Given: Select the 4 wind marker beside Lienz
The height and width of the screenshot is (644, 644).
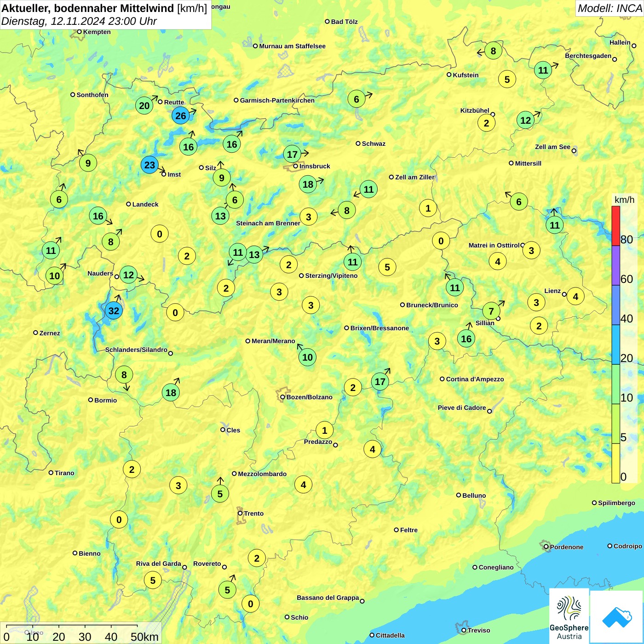Looking at the screenshot, I should [575, 296].
